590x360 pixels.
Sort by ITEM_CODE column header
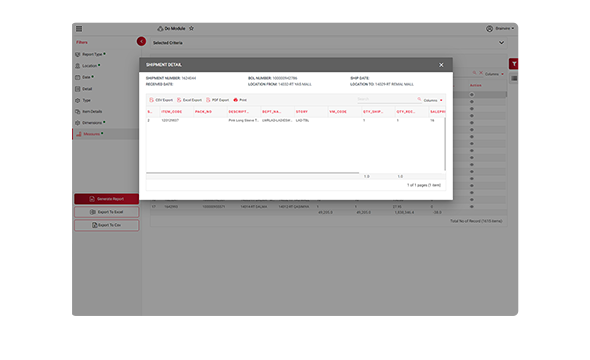tap(172, 112)
